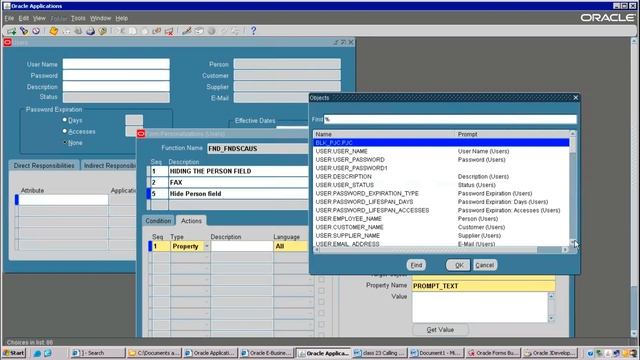Select USER.USER_STATUS in the objects list
Screen dimensions: 640x360
point(442,185)
